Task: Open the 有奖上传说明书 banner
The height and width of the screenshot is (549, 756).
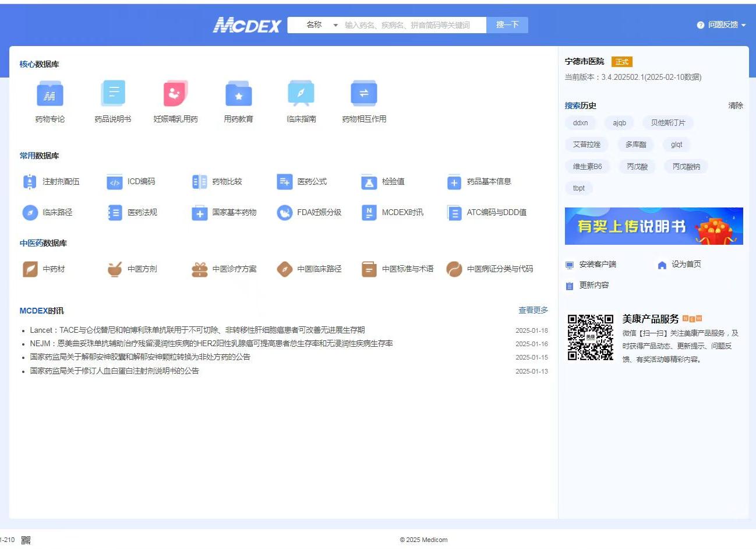Action: click(654, 226)
